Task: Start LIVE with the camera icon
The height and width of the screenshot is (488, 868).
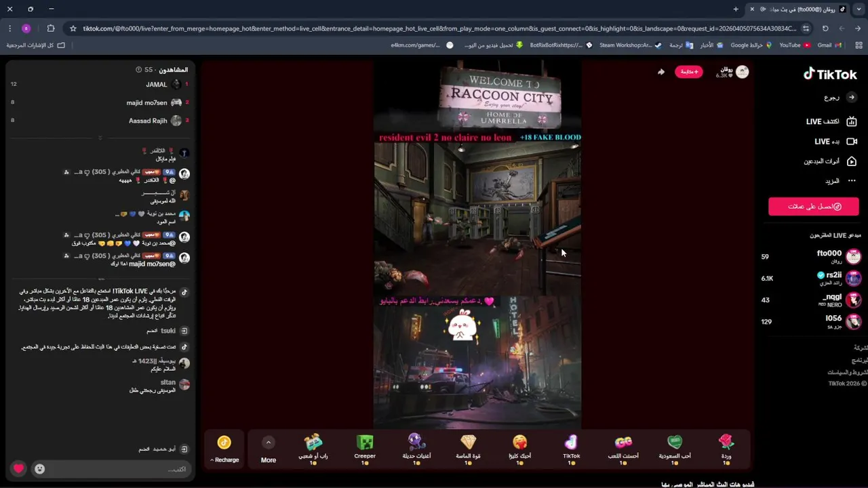Action: click(852, 142)
